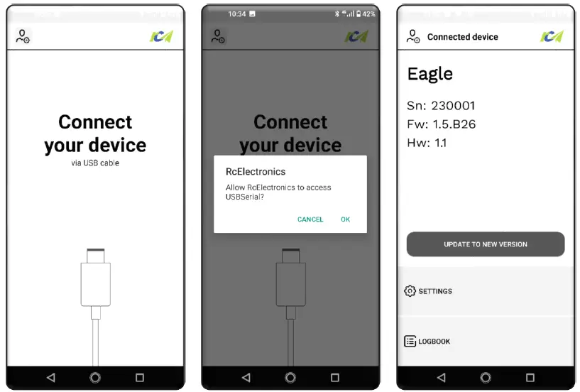The height and width of the screenshot is (392, 580).
Task: Tap the home circle on the Eagle device phone
Action: click(486, 377)
